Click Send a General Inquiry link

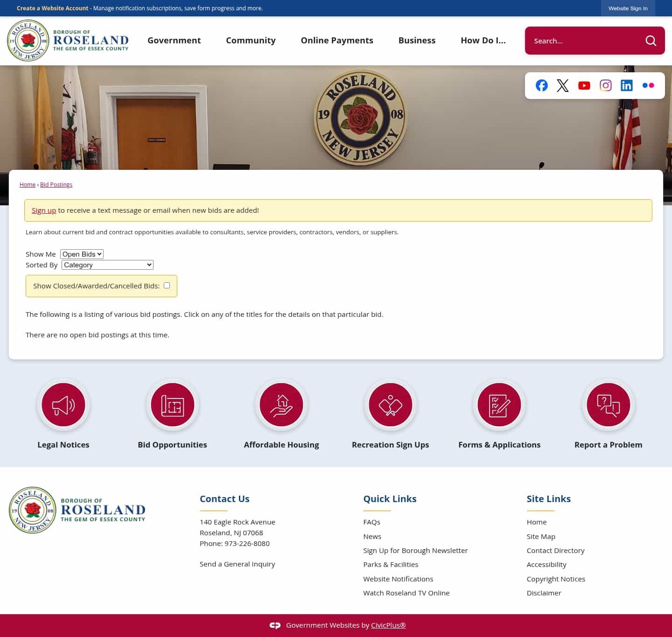237,564
